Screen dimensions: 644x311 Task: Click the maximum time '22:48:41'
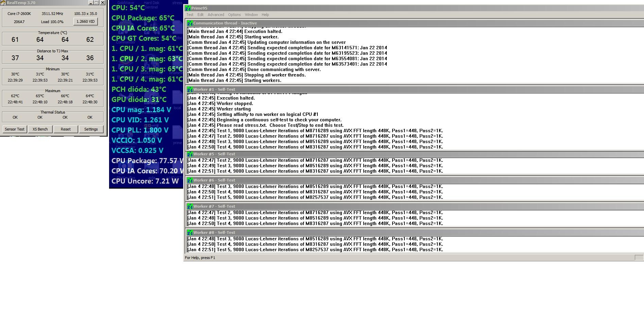tap(15, 102)
